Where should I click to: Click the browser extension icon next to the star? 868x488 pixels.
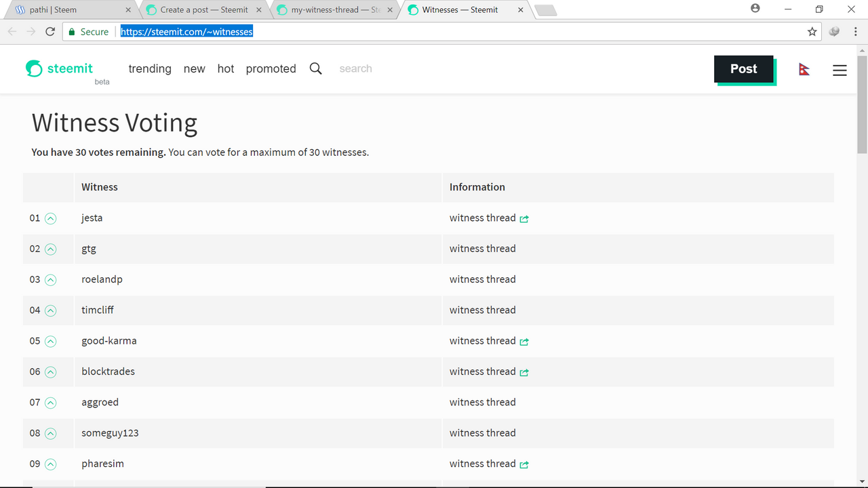(835, 32)
